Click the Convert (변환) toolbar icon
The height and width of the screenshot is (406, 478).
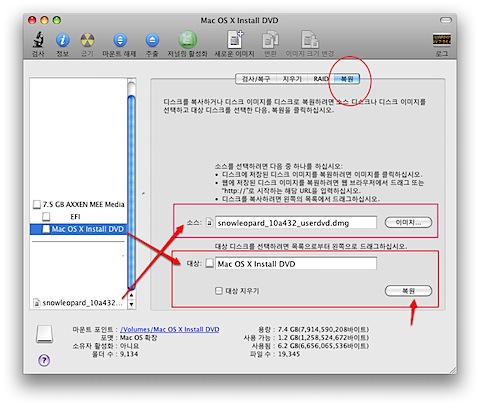tap(270, 40)
